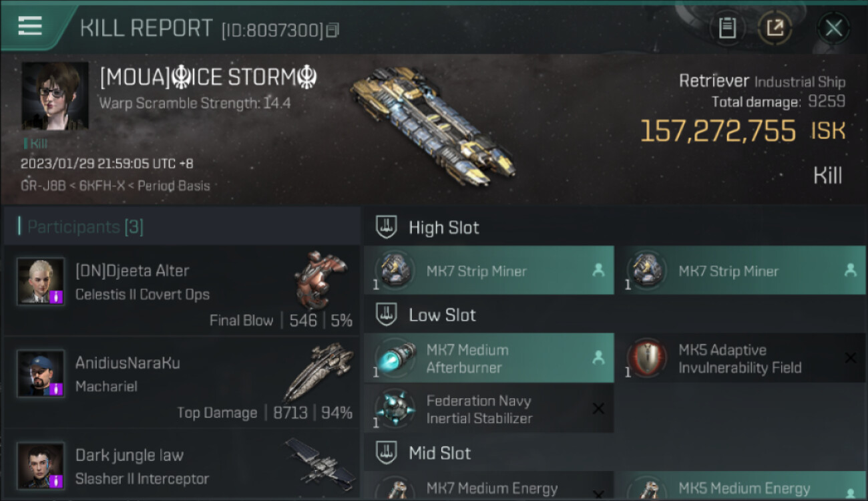Close the kill report window

pos(833,28)
